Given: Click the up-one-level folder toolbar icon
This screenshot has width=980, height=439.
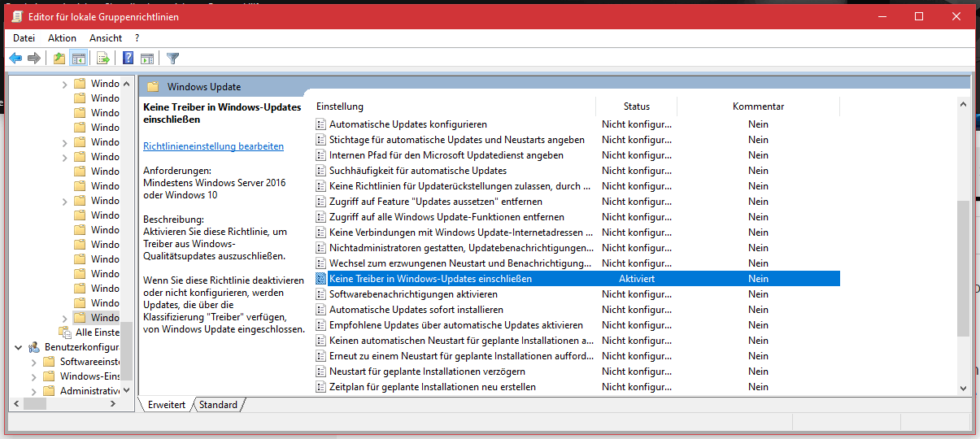Looking at the screenshot, I should point(59,58).
